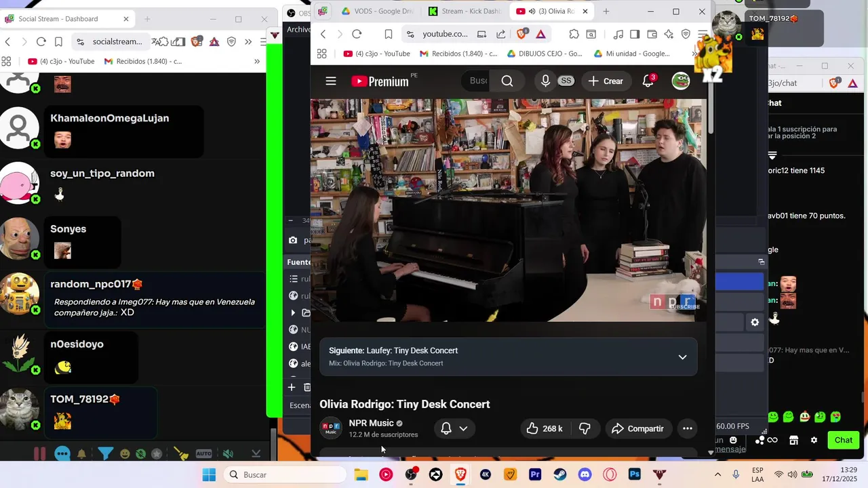Click the bell notification icon in Social Stream toolbar
The width and height of the screenshot is (868, 488).
[81, 453]
